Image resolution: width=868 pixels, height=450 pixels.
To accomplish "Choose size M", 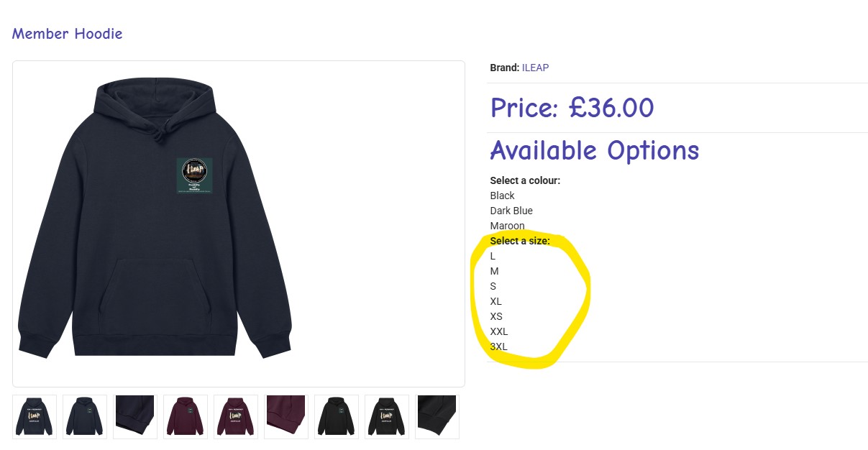I will (x=494, y=271).
